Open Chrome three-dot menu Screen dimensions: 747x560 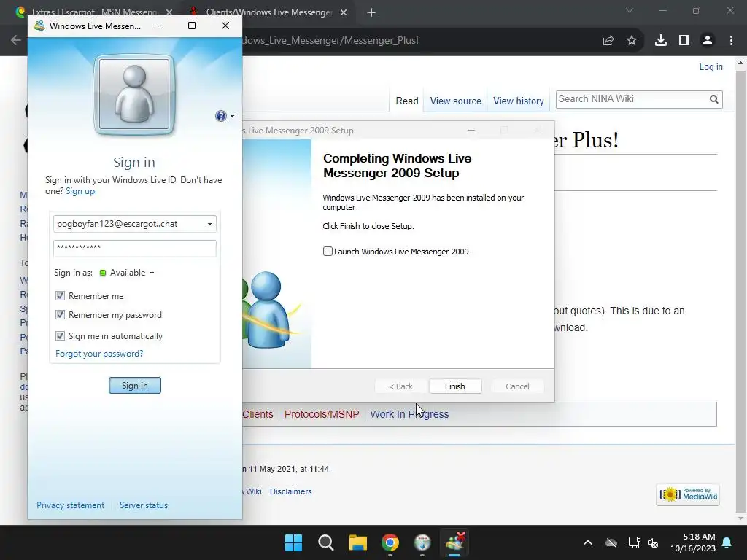[x=731, y=41]
